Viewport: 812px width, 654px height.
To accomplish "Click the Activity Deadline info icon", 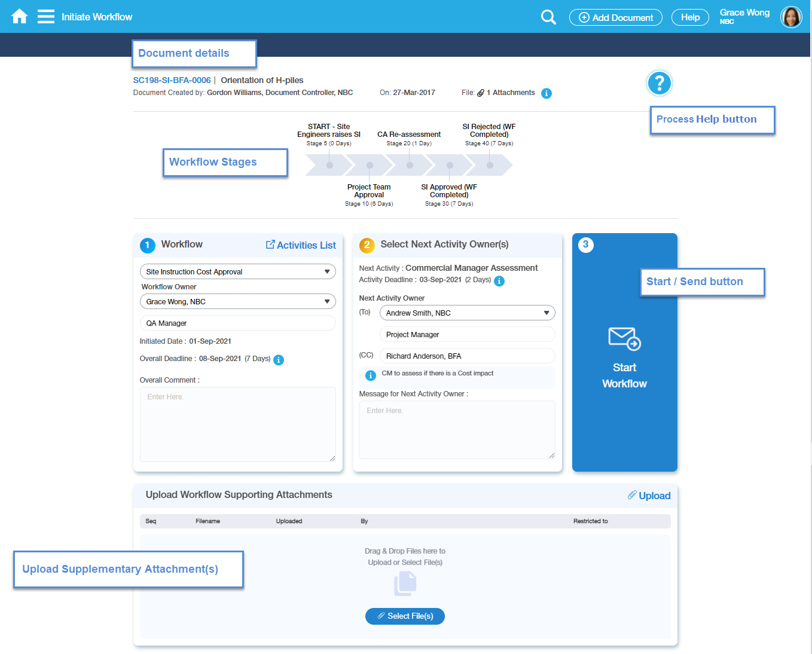I will coord(499,281).
